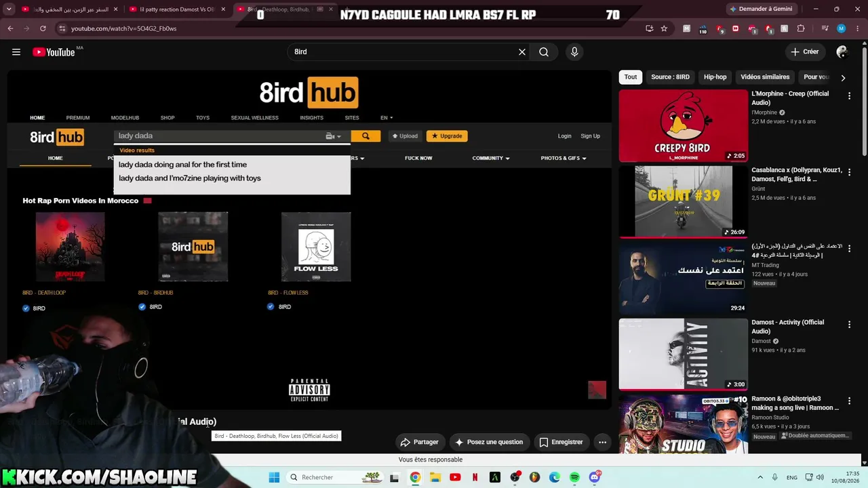This screenshot has width=868, height=488.
Task: Click Posez une question button
Action: (x=489, y=442)
